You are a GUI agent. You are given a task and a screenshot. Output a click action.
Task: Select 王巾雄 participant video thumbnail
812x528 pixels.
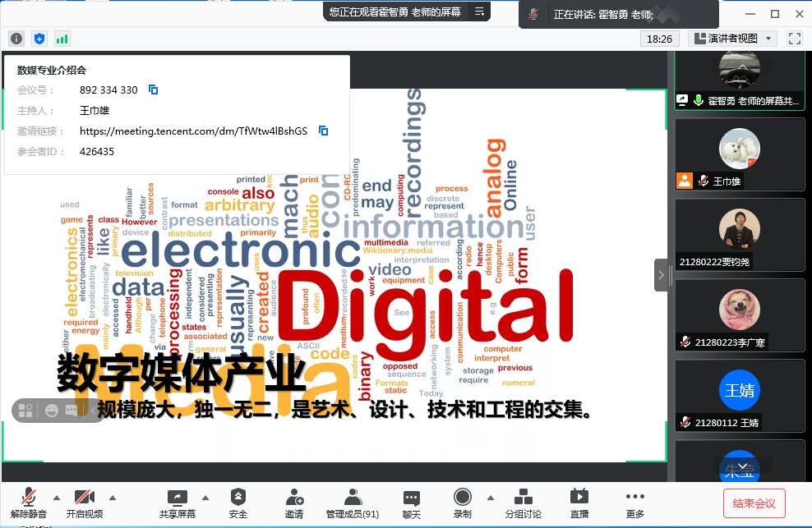pyautogui.click(x=739, y=154)
